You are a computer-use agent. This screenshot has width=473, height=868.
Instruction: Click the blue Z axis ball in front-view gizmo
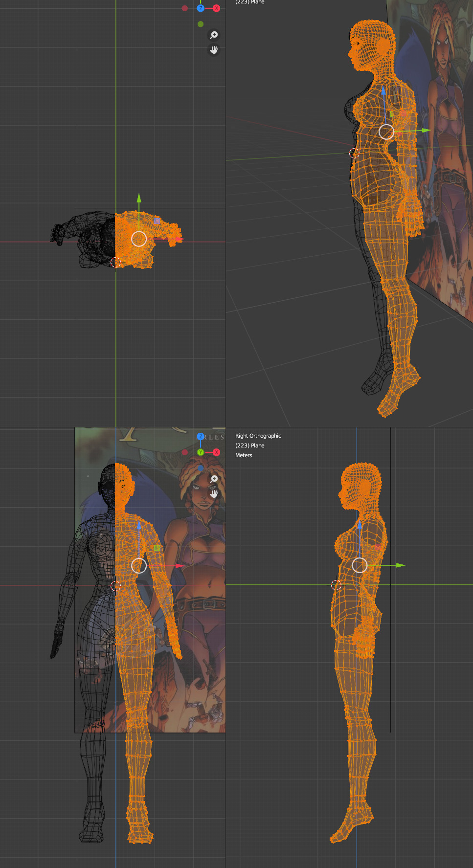pyautogui.click(x=201, y=437)
